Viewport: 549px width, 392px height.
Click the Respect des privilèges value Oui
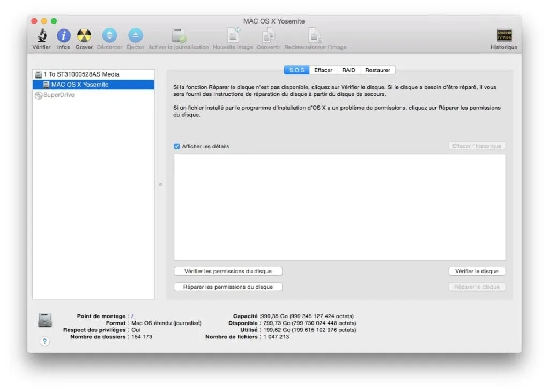[x=136, y=330]
